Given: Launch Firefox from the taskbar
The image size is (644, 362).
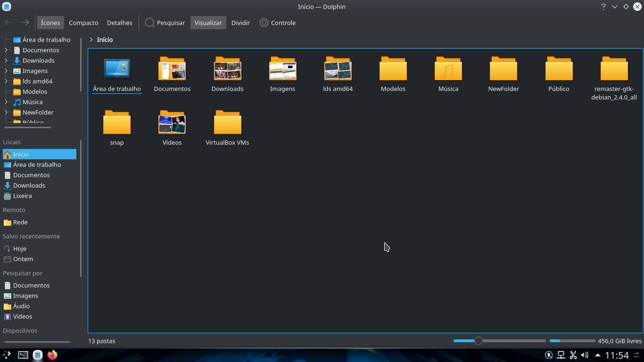Looking at the screenshot, I should point(52,354).
